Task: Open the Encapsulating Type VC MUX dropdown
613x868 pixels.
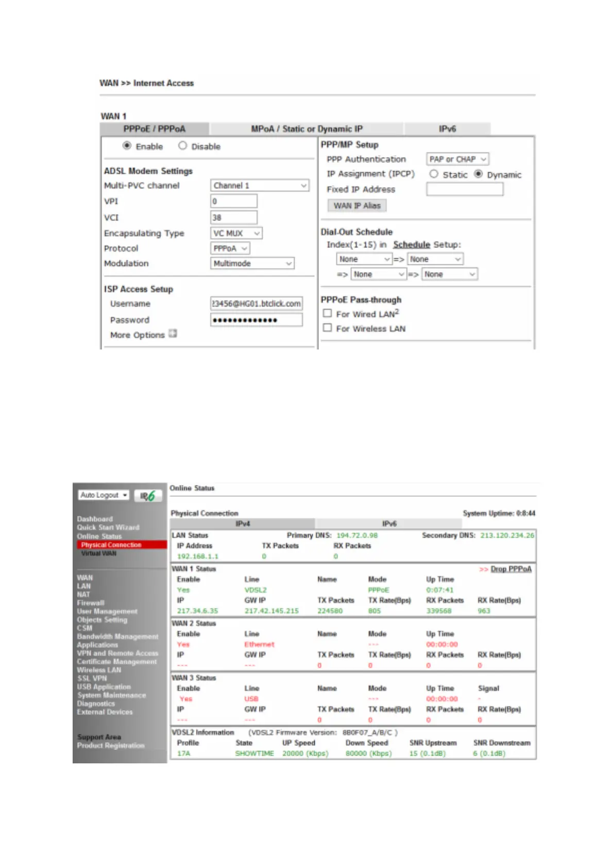Action: [x=236, y=233]
